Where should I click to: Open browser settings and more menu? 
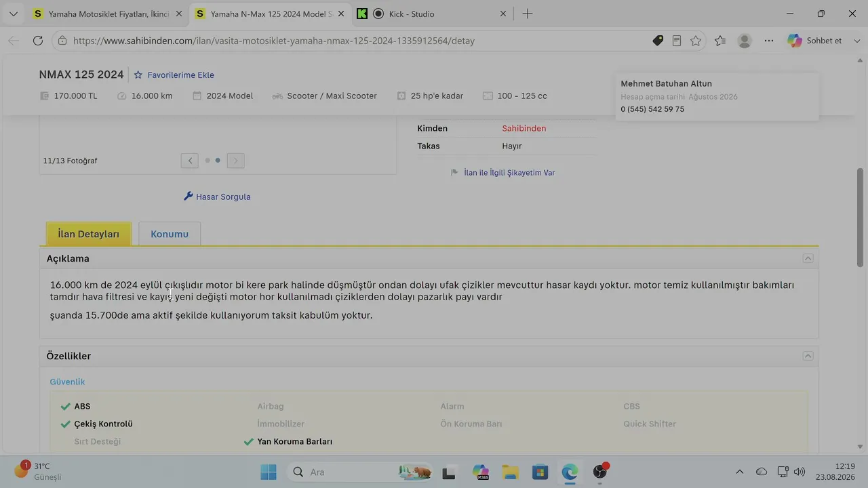click(769, 41)
